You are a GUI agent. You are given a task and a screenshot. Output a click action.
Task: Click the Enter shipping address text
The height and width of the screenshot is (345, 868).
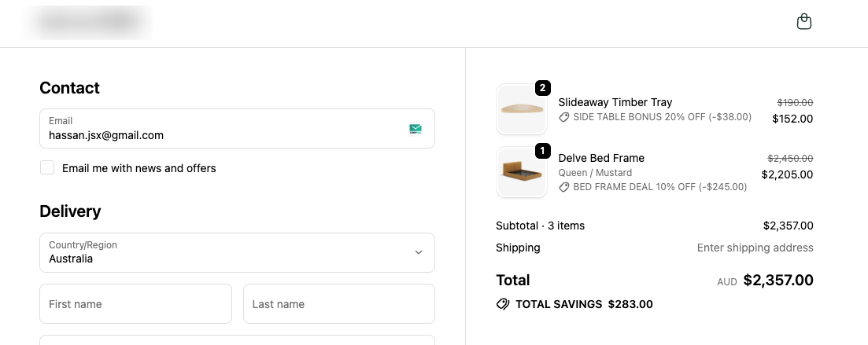tap(755, 248)
